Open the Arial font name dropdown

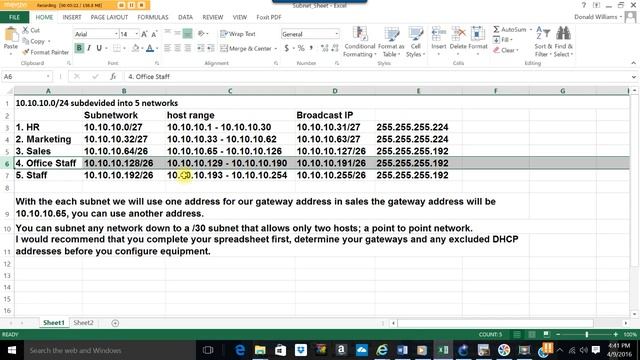coord(116,34)
